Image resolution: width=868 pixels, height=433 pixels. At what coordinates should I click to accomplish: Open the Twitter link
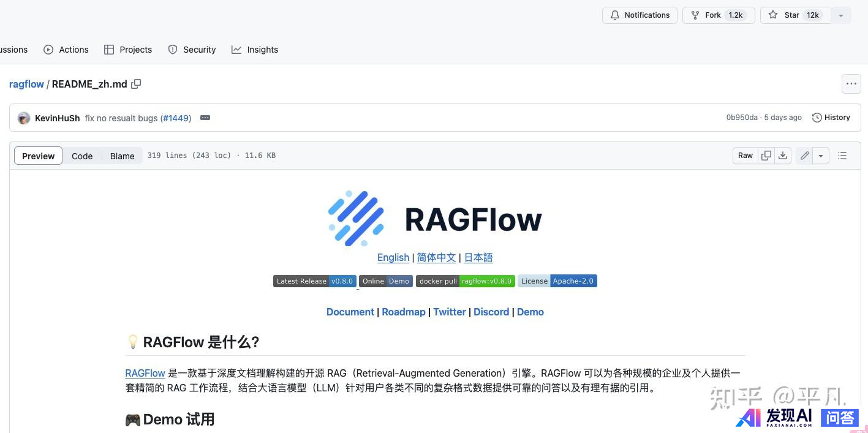point(450,312)
